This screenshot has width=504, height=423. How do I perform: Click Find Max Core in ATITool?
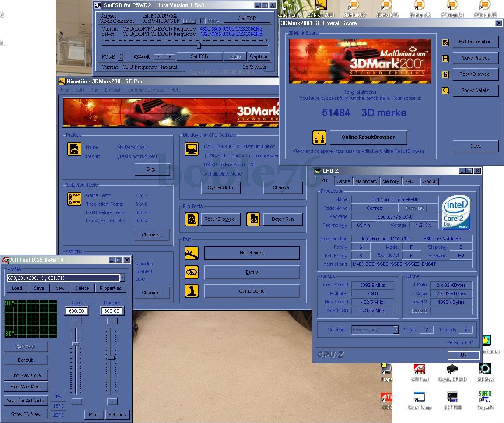click(x=26, y=375)
